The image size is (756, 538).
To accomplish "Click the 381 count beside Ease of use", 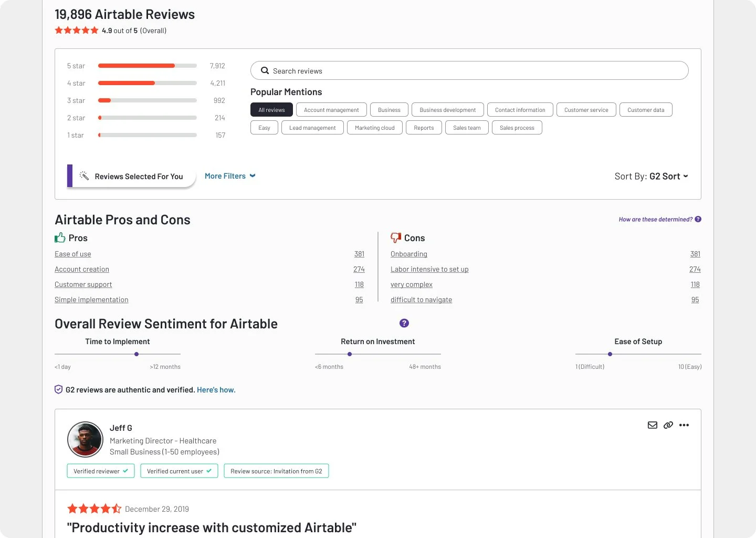I will [359, 254].
